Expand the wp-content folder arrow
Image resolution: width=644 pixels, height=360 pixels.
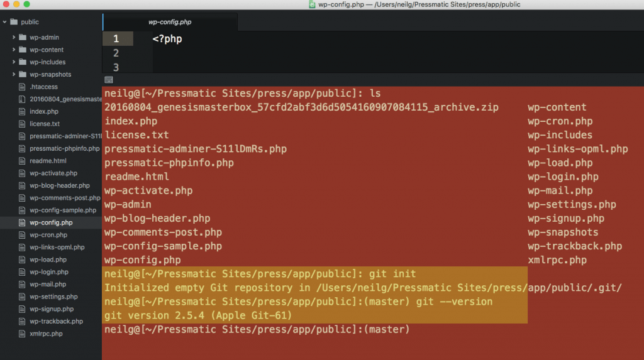pyautogui.click(x=14, y=50)
